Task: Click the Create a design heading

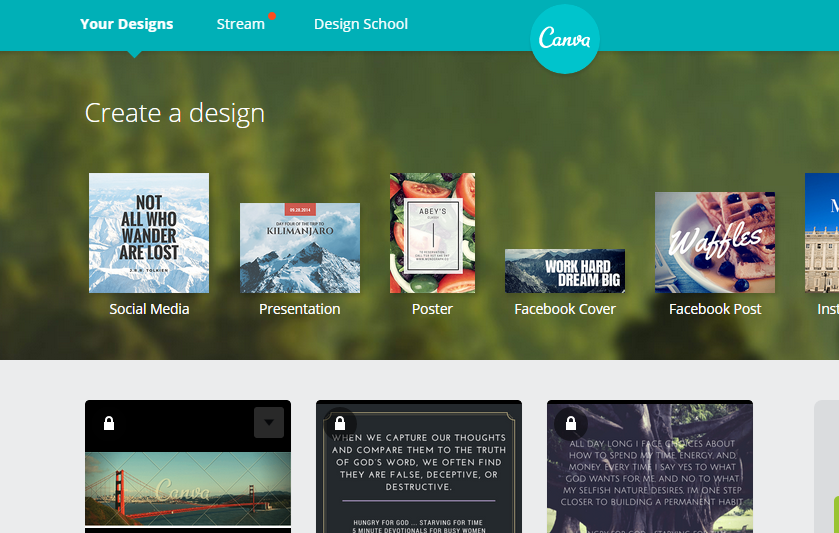Action: pos(175,113)
